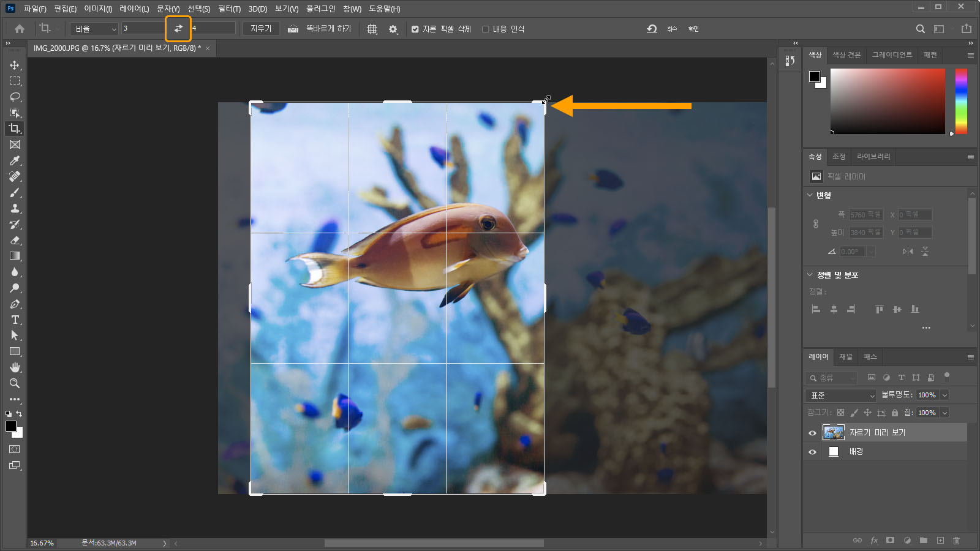Click the foreground color swatch in color panel
Image resolution: width=980 pixels, height=551 pixels.
pyautogui.click(x=815, y=77)
